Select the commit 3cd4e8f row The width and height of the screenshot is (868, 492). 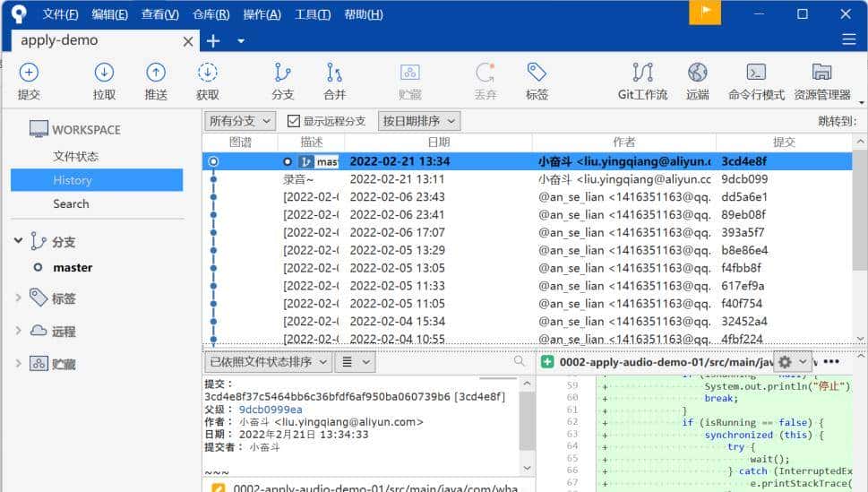527,161
